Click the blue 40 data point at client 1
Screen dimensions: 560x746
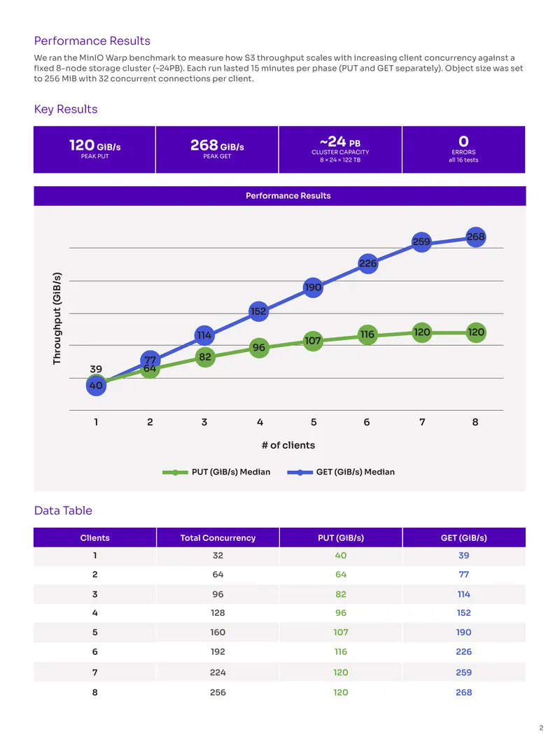96,386
